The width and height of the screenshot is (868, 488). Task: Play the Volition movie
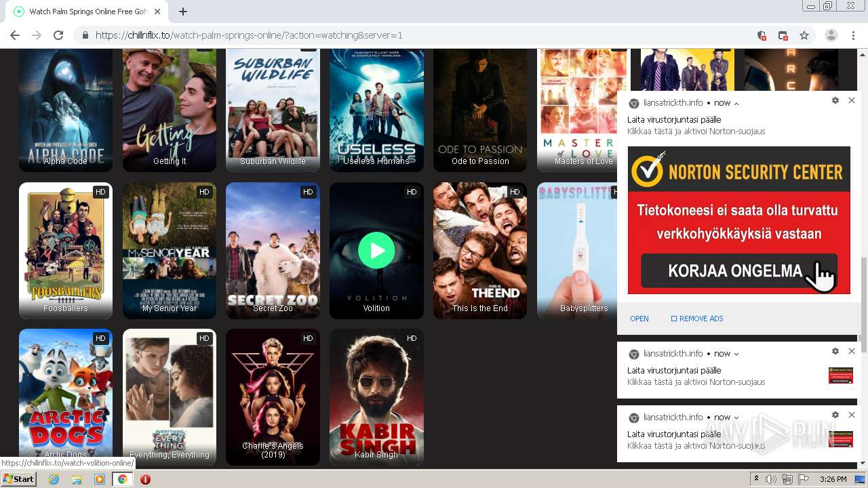[376, 251]
